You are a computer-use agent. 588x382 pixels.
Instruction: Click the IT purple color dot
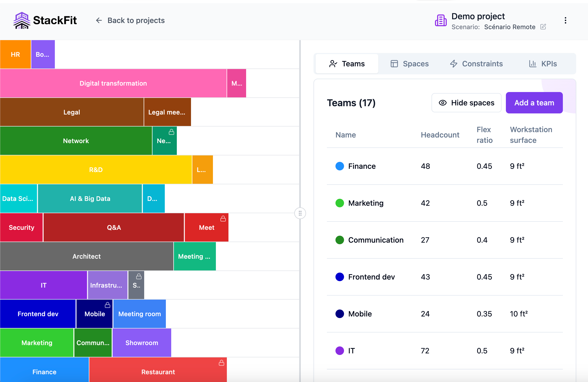point(339,351)
